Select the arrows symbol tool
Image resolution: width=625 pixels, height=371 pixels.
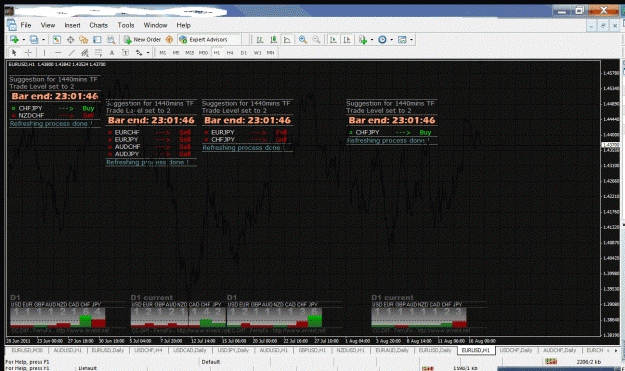[x=139, y=53]
